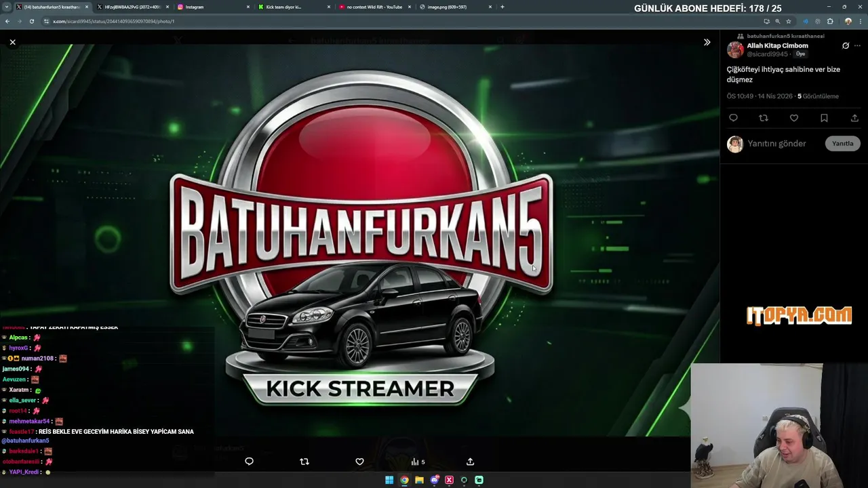
Task: Bookmark the tweet in the sidebar
Action: pos(824,118)
